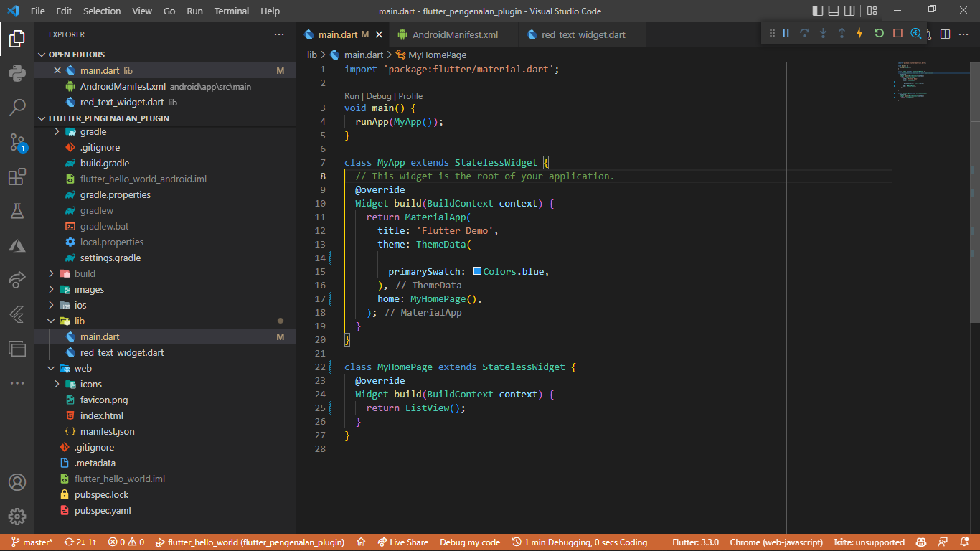The image size is (980, 551).
Task: Open the Terminal menu
Action: click(231, 11)
